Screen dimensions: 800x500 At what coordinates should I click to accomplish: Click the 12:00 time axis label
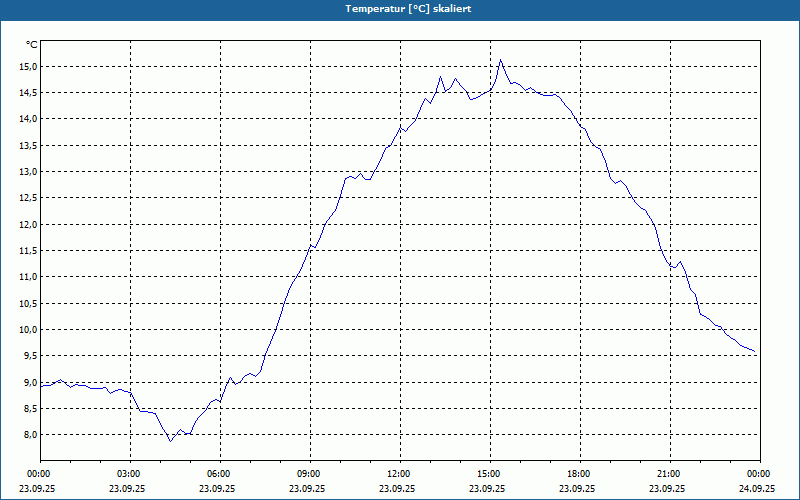tap(400, 474)
